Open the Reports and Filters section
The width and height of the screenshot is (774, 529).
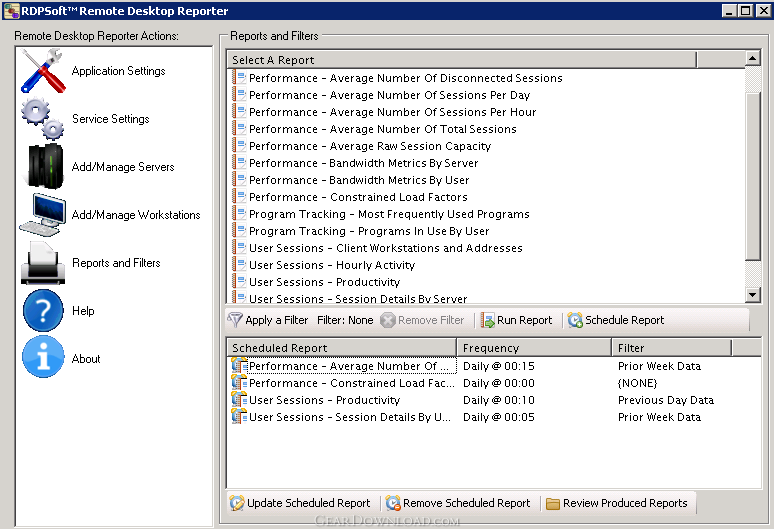tap(116, 263)
